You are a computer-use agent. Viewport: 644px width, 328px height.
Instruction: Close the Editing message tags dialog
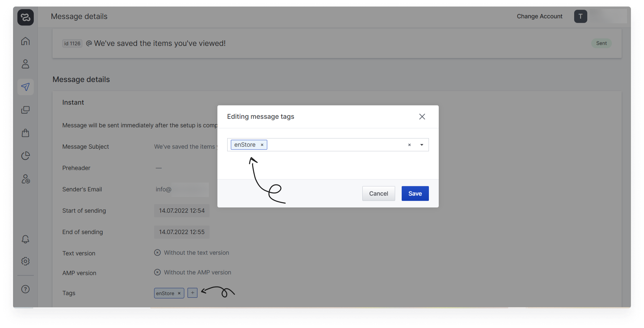[422, 117]
